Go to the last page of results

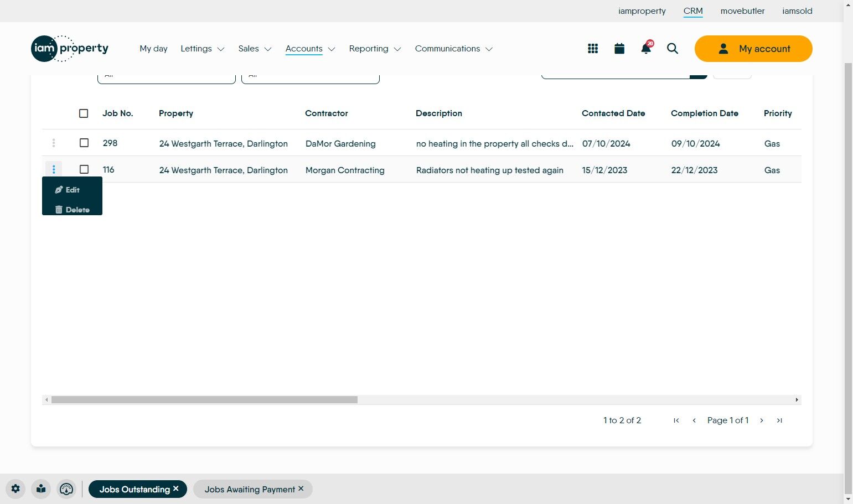click(779, 420)
